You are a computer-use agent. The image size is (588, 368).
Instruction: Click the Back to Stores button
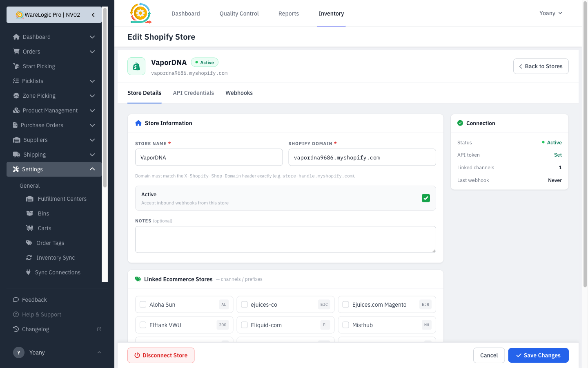coord(541,66)
